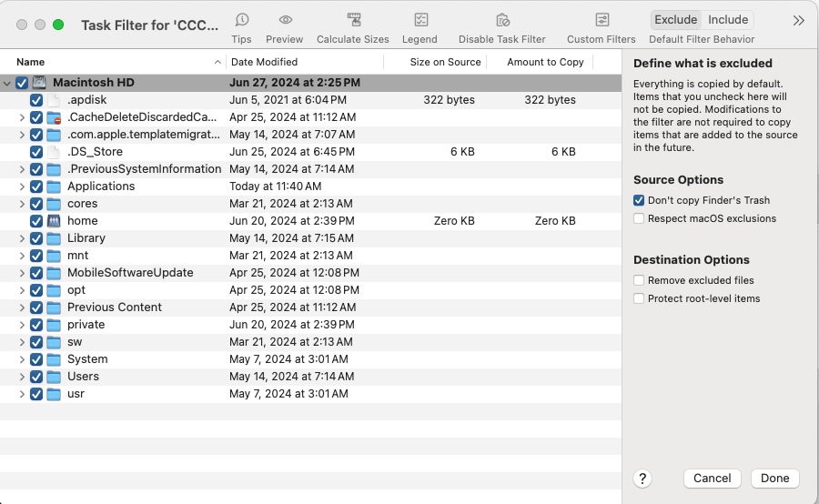Open help with the question mark button

click(x=642, y=479)
